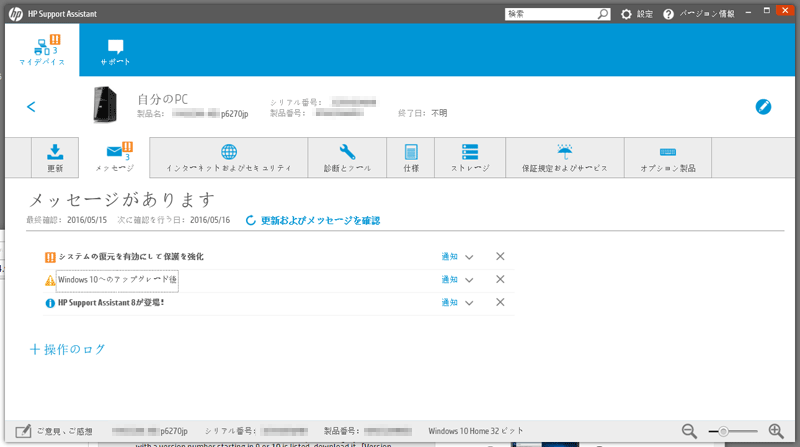Open the 更新 download tab

pos(55,158)
